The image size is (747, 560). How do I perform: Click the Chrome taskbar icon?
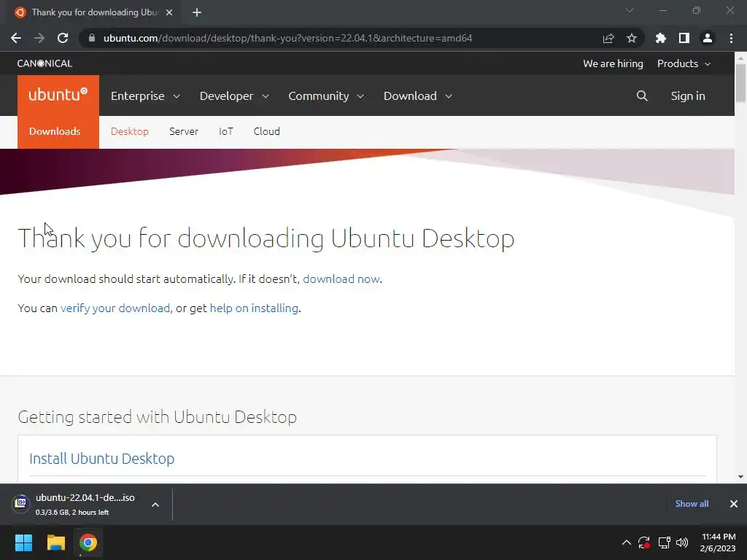click(88, 542)
